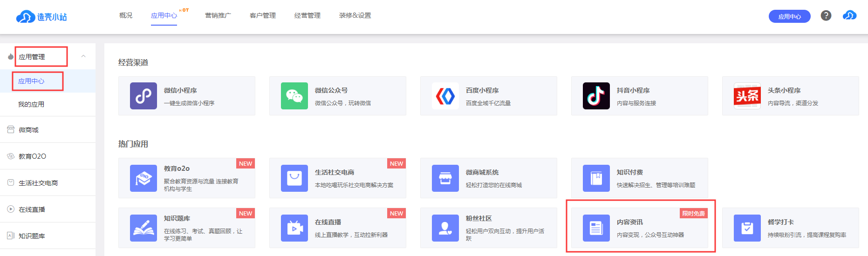Click the 粉丝社区 card title
Screen dimensions: 868x256
479,218
